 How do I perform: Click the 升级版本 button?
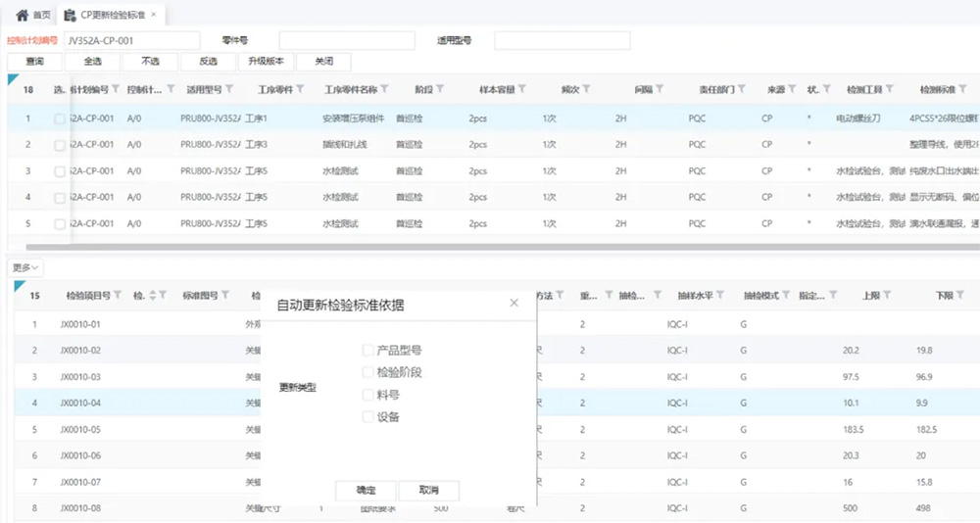tap(266, 61)
